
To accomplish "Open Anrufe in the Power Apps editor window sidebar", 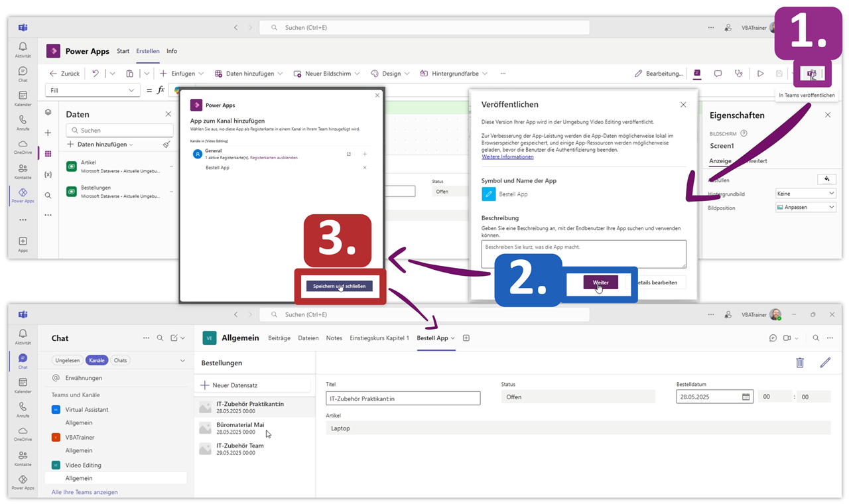I will pyautogui.click(x=23, y=123).
